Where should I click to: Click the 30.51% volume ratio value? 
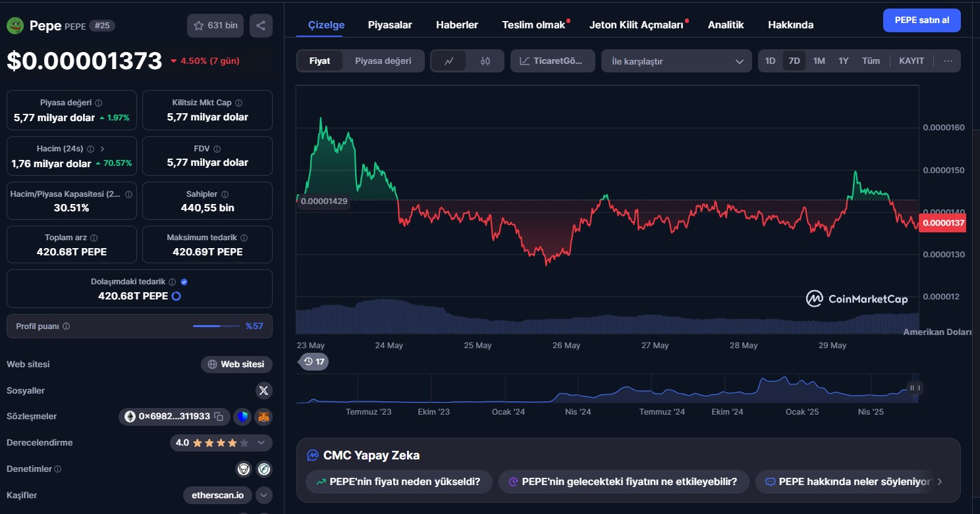pyautogui.click(x=71, y=208)
